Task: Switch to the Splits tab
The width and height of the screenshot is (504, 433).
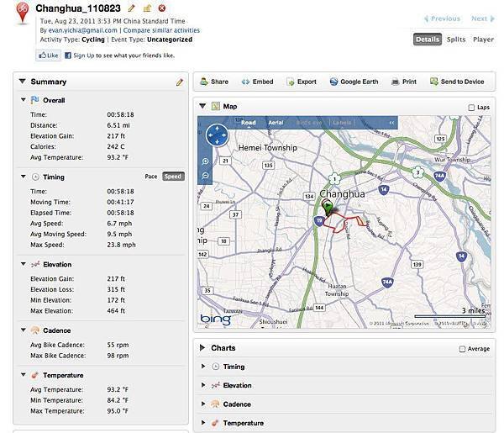Action: (456, 40)
